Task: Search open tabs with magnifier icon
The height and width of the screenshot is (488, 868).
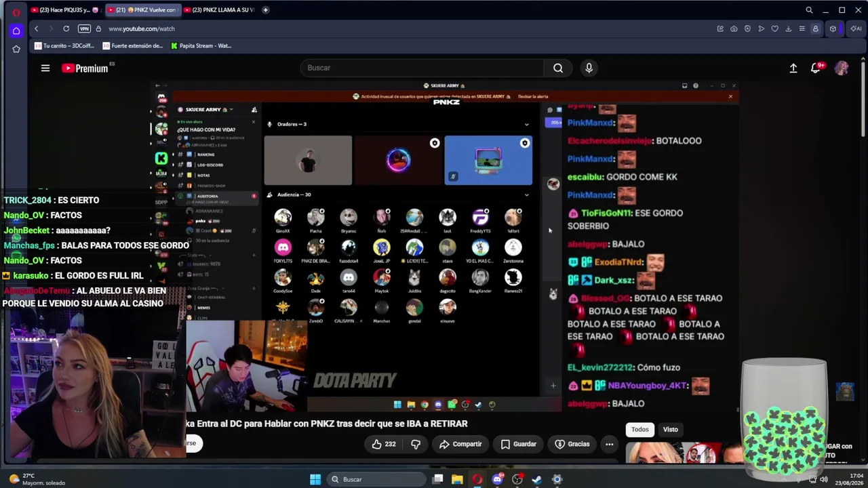Action: 809,10
